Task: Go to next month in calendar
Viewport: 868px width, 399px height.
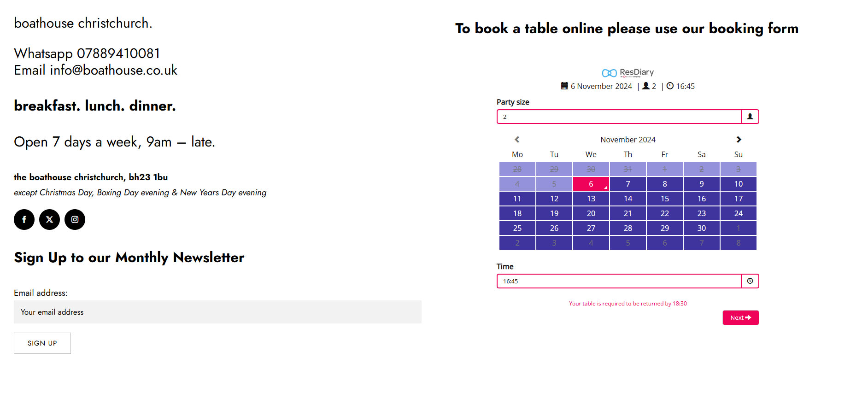Action: pos(739,140)
